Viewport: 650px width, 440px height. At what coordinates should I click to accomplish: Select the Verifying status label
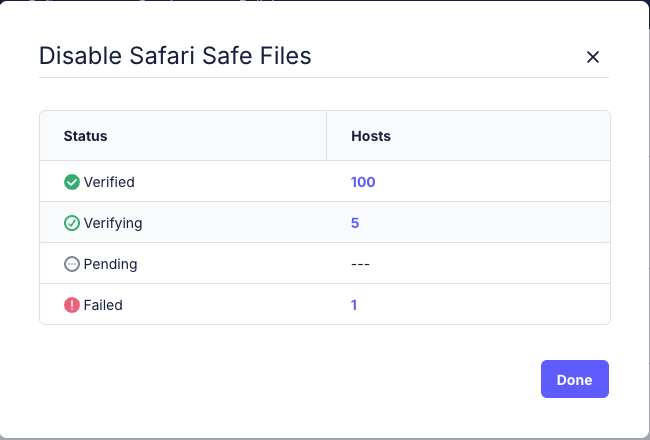coord(113,223)
